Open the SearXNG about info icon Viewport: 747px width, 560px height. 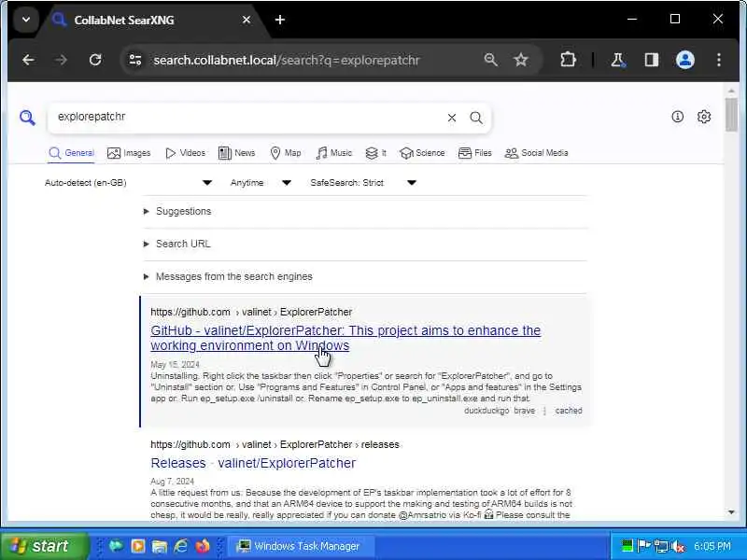click(678, 117)
